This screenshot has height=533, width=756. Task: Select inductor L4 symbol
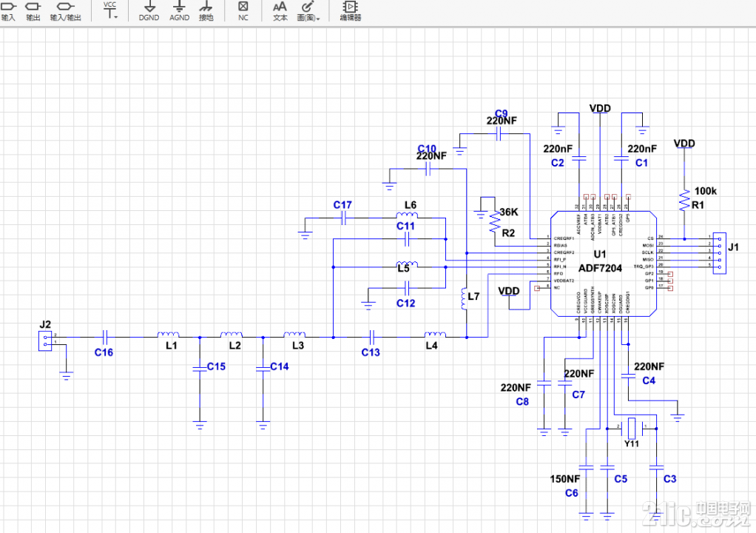pos(435,335)
